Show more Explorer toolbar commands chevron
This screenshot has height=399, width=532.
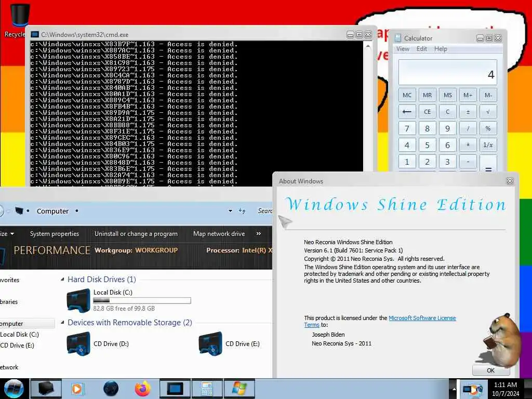tap(259, 234)
